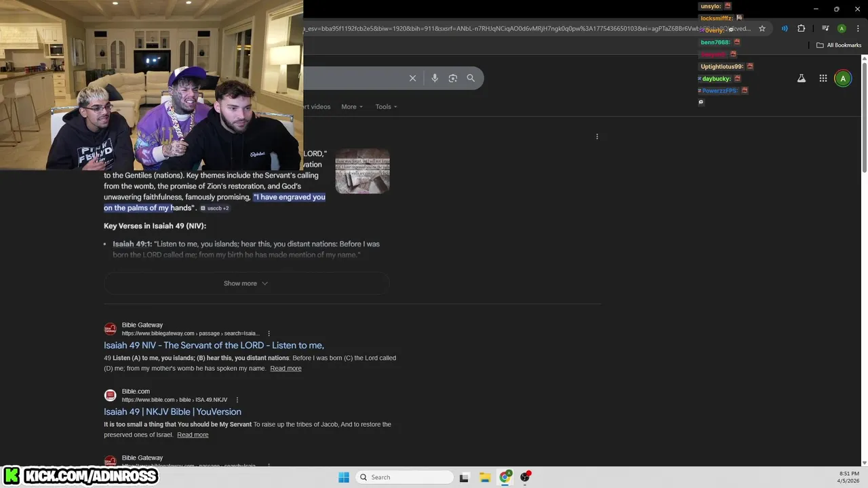
Task: Switch to Chrome on the taskbar
Action: click(505, 477)
